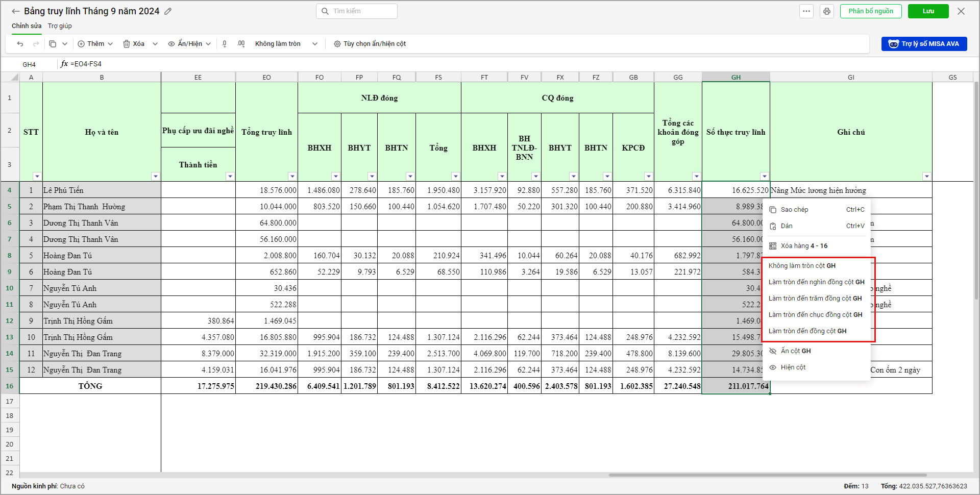Click the green Lưu button

coord(928,11)
